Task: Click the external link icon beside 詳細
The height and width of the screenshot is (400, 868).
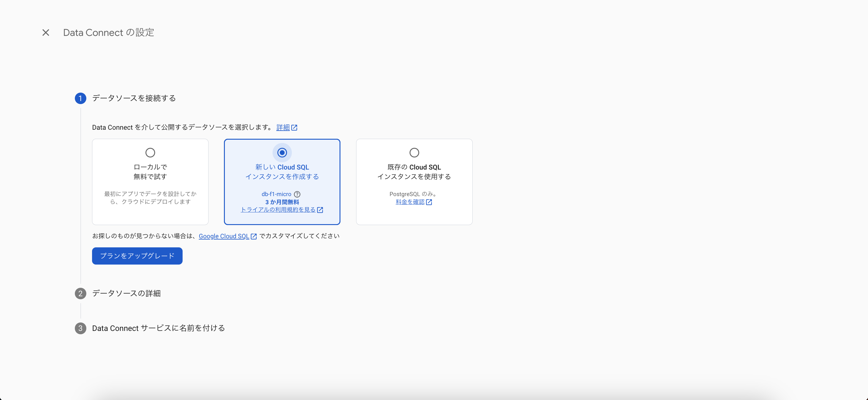Action: coord(295,127)
